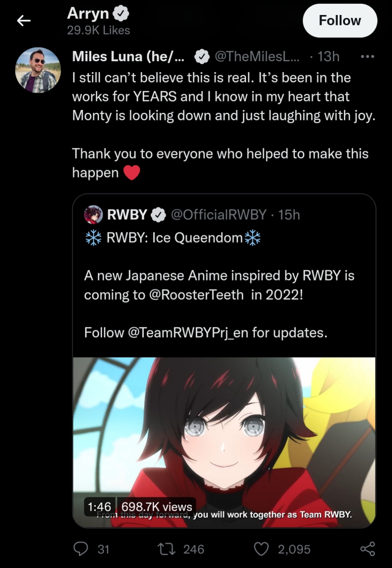Screen dimensions: 392x568
Task: Open the RWBY account avatar
Action: [93, 215]
